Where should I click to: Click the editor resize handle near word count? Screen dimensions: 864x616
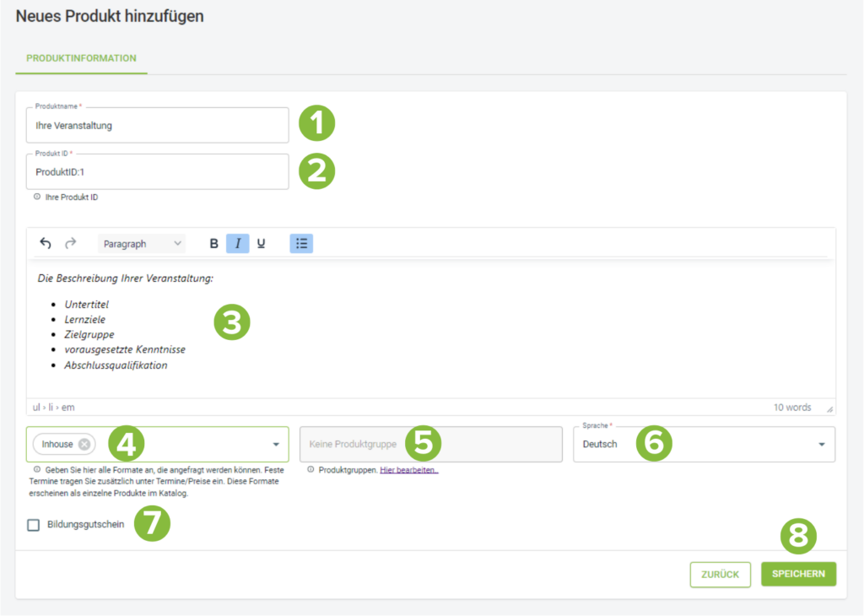829,408
